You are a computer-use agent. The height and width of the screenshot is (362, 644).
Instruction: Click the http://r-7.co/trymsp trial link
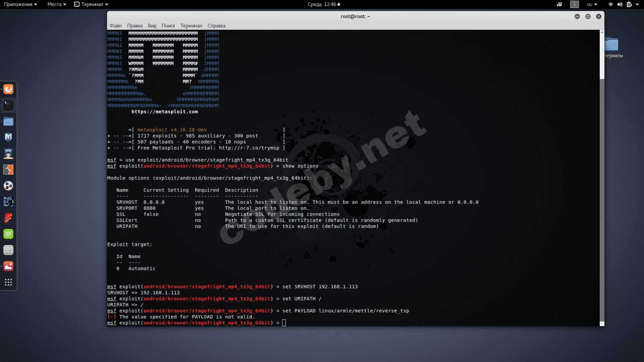click(249, 148)
